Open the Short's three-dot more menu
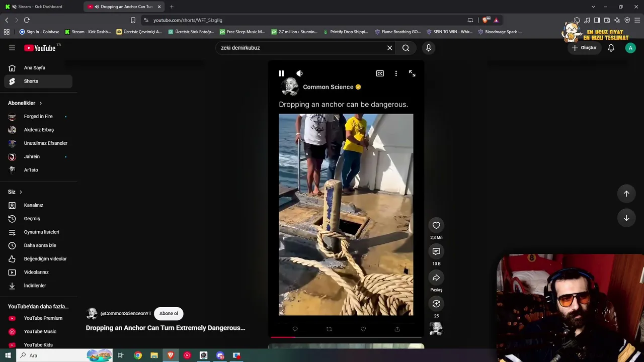This screenshot has height=362, width=644. pos(396,73)
